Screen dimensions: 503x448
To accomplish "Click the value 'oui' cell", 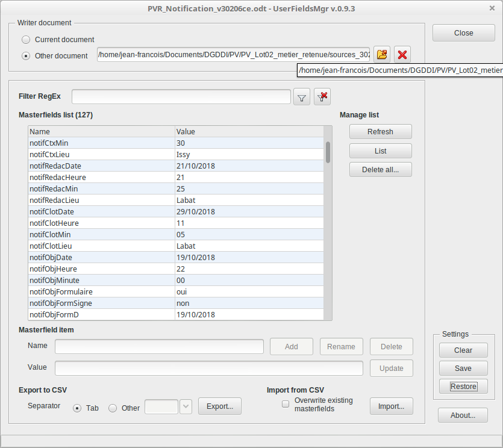I will click(249, 292).
